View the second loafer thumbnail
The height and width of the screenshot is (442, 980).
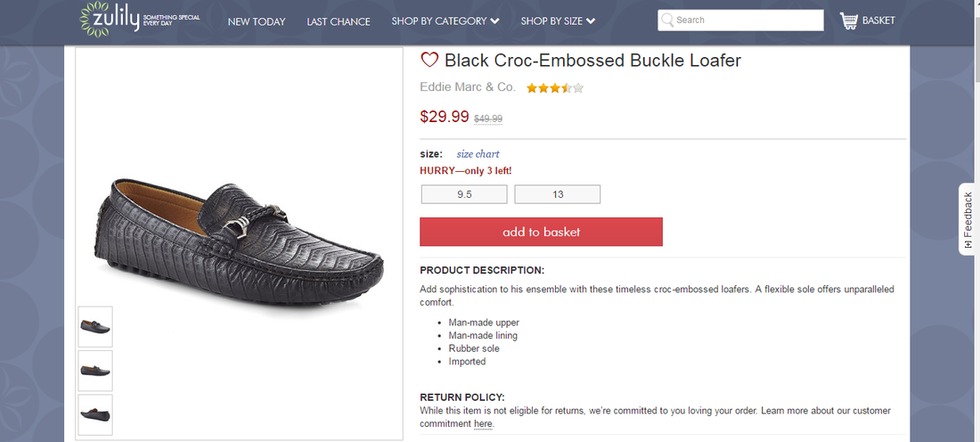tap(96, 370)
